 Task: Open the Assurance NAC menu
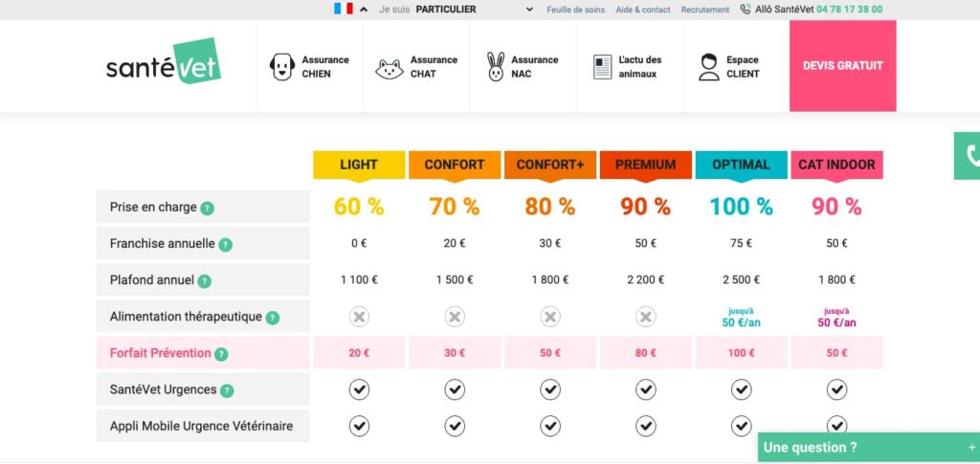523,66
